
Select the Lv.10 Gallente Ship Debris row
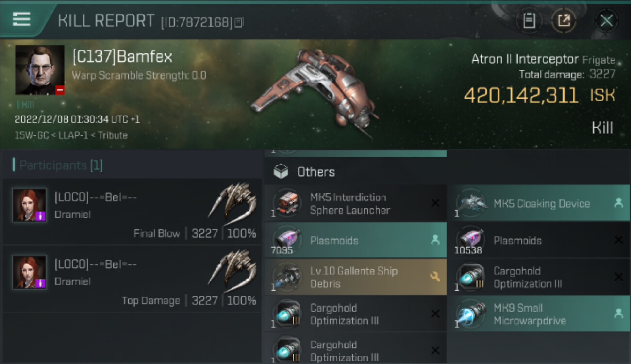point(355,277)
